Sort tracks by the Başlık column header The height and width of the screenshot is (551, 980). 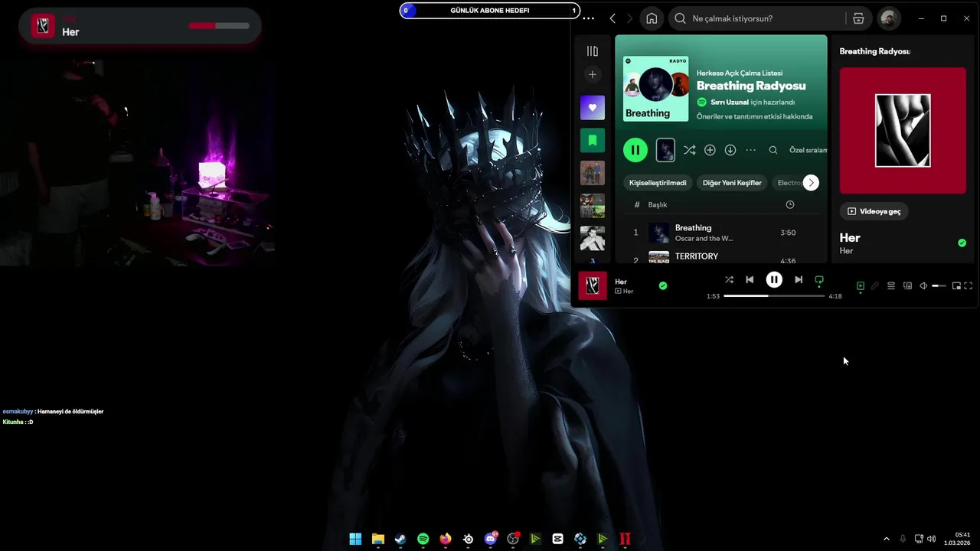(x=658, y=205)
